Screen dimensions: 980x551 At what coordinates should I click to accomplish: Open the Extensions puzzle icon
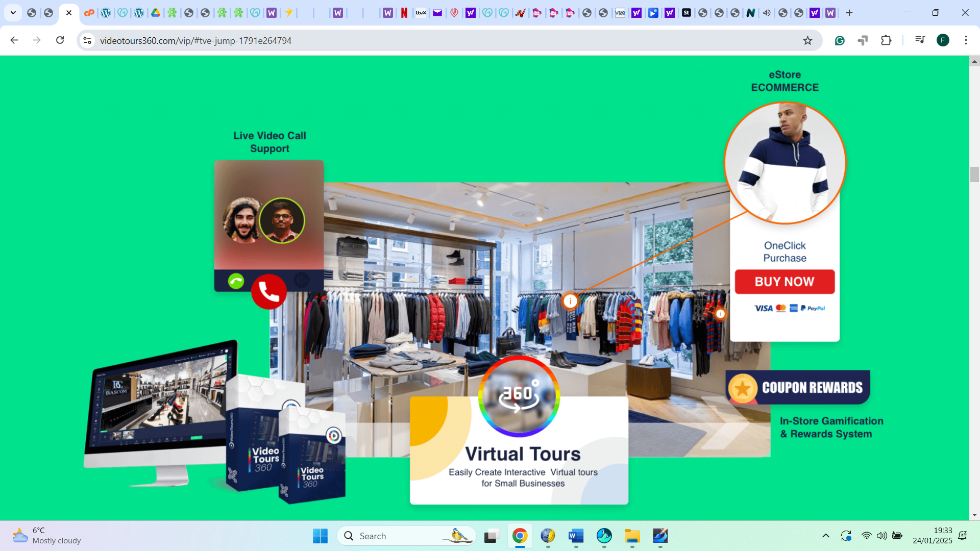[886, 40]
